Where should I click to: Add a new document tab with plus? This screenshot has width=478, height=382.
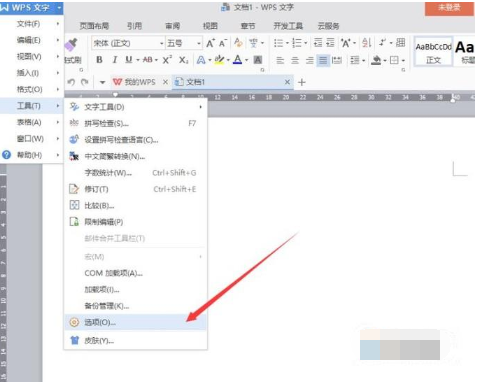(x=302, y=82)
